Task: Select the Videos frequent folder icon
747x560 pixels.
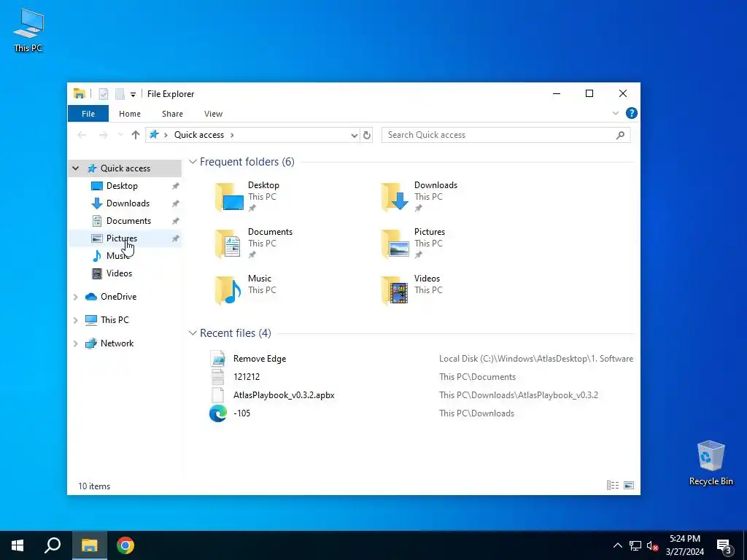Action: pos(395,290)
